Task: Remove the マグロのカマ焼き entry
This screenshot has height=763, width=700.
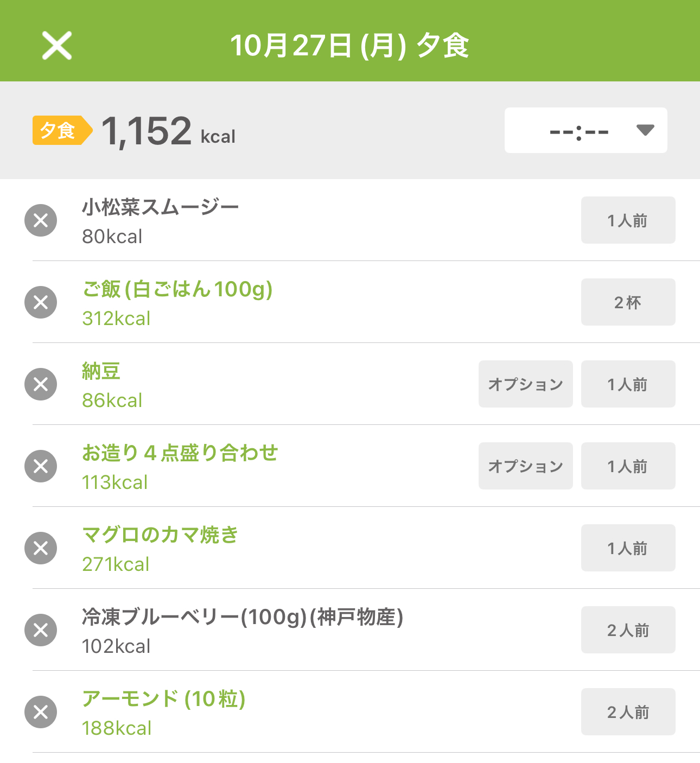Action: click(x=41, y=548)
